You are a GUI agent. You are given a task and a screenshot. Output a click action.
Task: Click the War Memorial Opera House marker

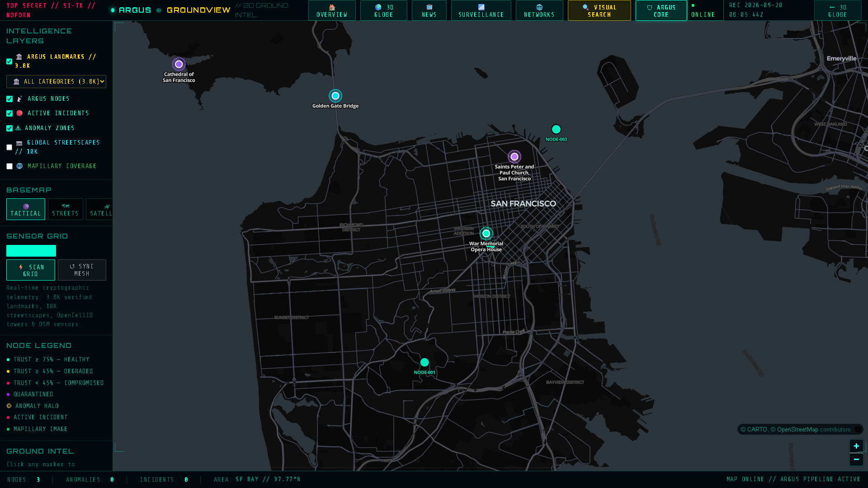pyautogui.click(x=486, y=234)
